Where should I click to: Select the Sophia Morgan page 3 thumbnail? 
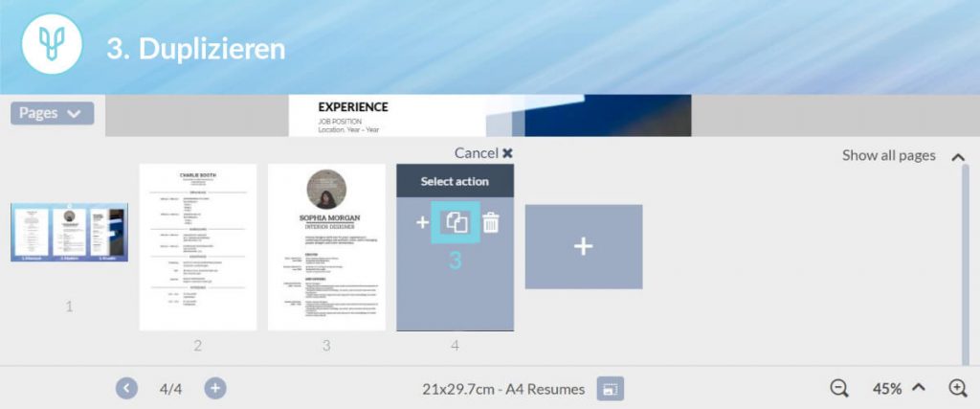(326, 247)
